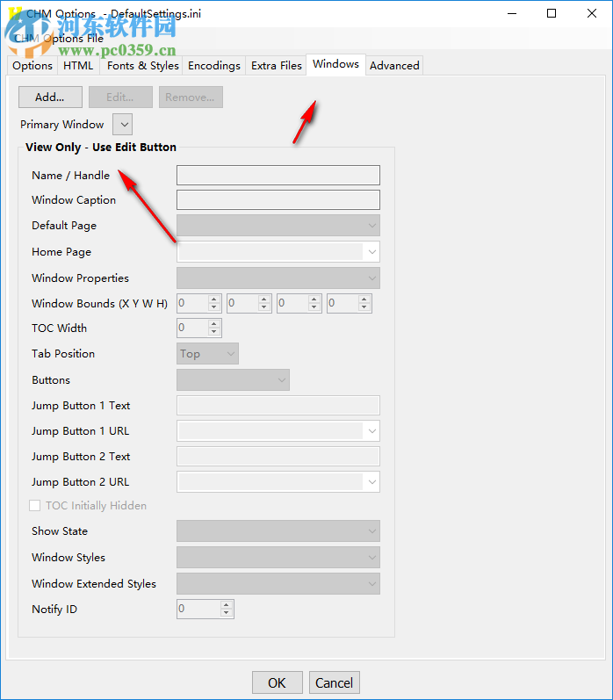The height and width of the screenshot is (700, 613).
Task: Expand the Buttons dropdown
Action: pos(233,380)
